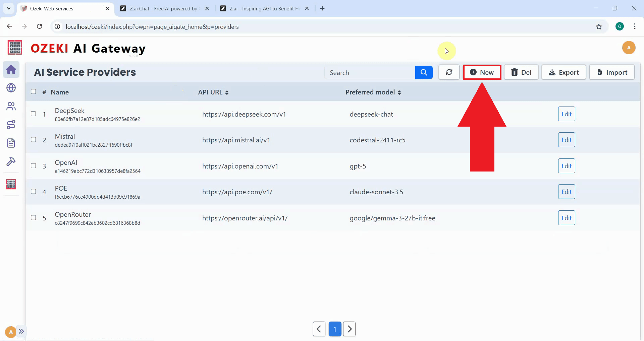Click the users icon in the sidebar
This screenshot has width=644, height=341.
pos(11,106)
